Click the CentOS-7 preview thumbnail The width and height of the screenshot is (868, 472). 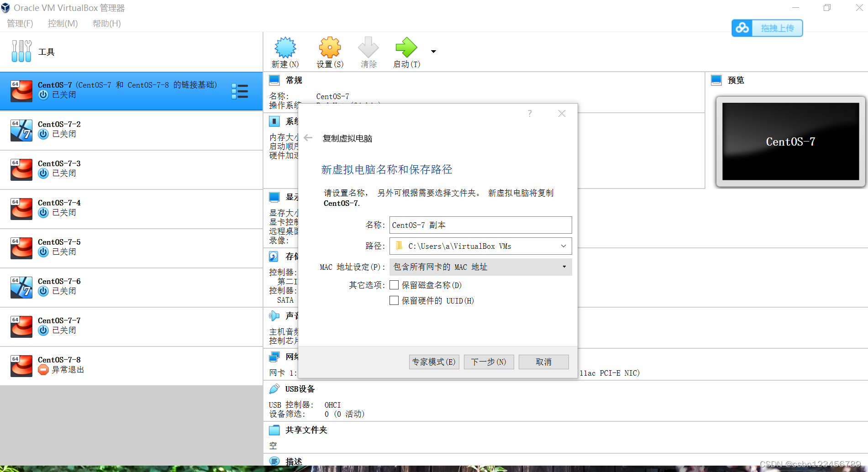point(790,142)
